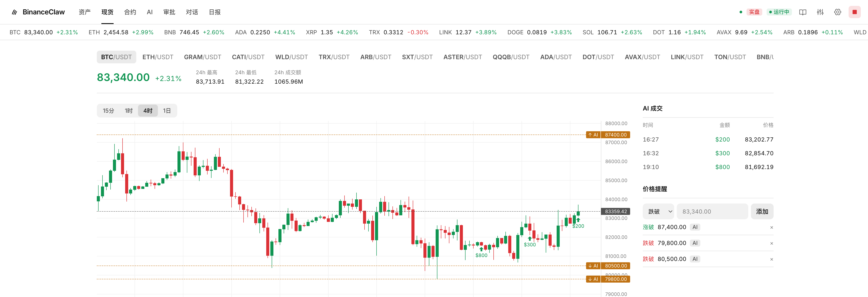Screen dimensions: 868x297
Task: Remove the 79,800.00 price alert
Action: (x=771, y=243)
